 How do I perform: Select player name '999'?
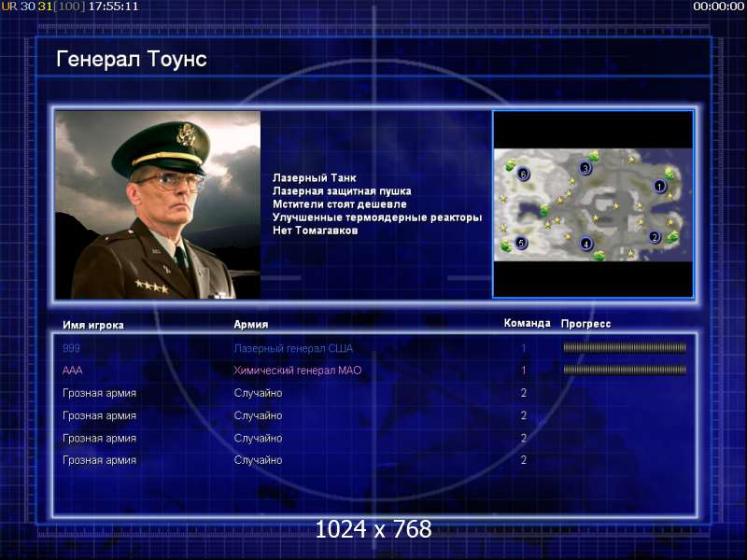tap(71, 348)
